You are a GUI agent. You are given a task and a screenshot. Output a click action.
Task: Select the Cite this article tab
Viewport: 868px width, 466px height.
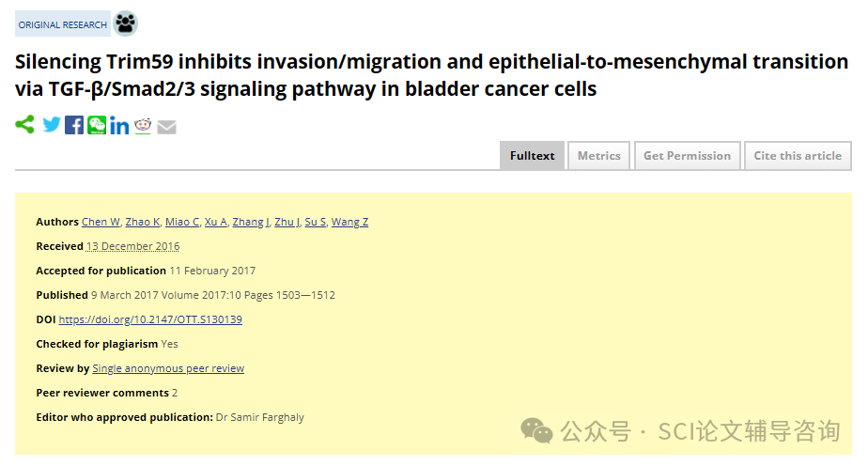798,156
